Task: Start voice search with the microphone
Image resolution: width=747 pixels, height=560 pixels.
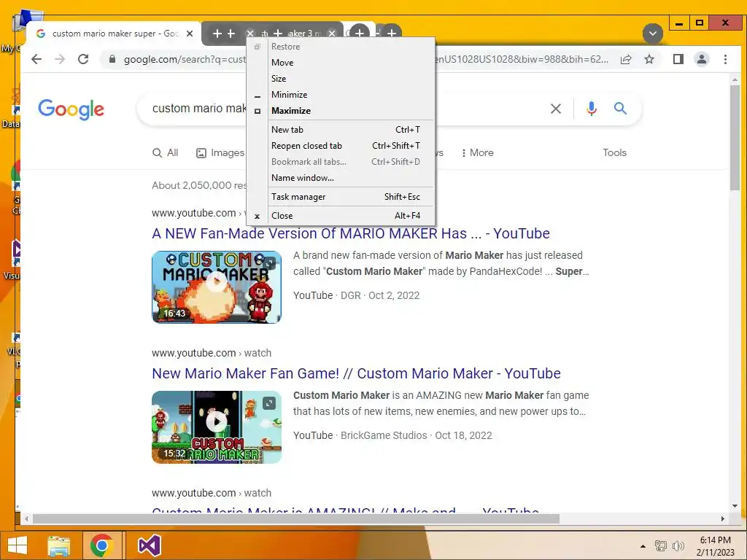Action: pos(591,109)
